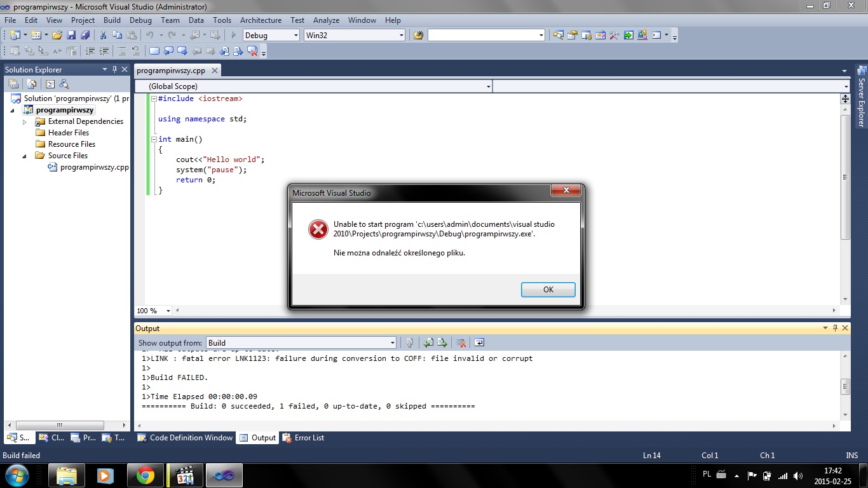Click the Decrease Indent toolbar icon
868x488 pixels.
tap(90, 51)
